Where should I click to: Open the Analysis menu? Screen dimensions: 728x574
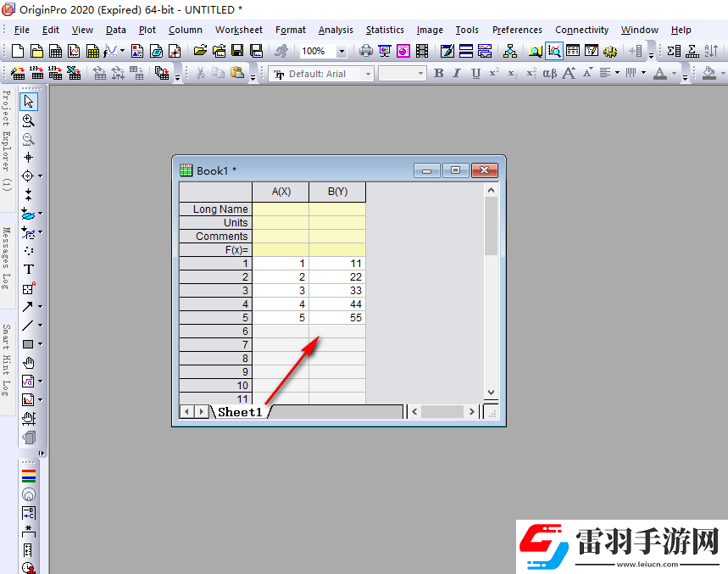click(336, 30)
